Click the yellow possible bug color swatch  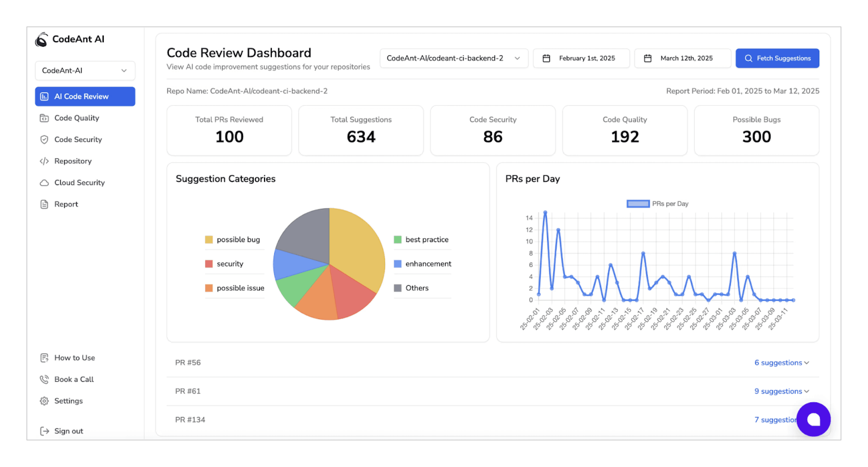point(209,239)
